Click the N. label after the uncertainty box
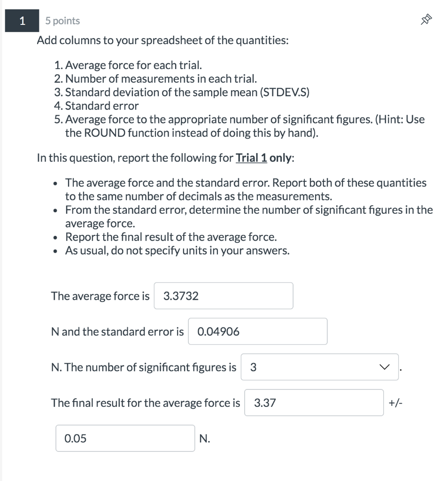This screenshot has height=481, width=448. coord(205,438)
